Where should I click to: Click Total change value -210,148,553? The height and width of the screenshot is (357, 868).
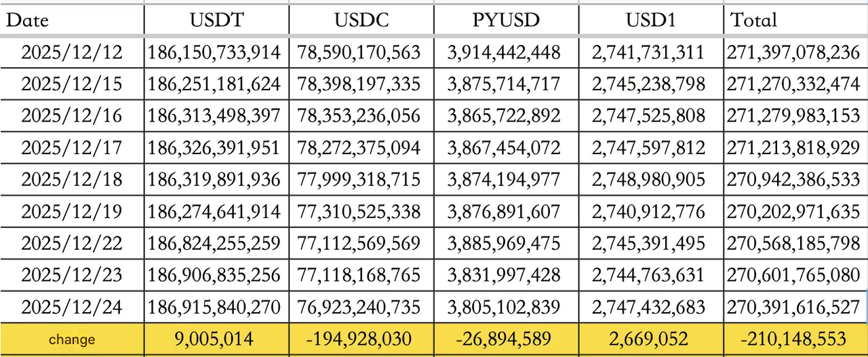tap(794, 339)
